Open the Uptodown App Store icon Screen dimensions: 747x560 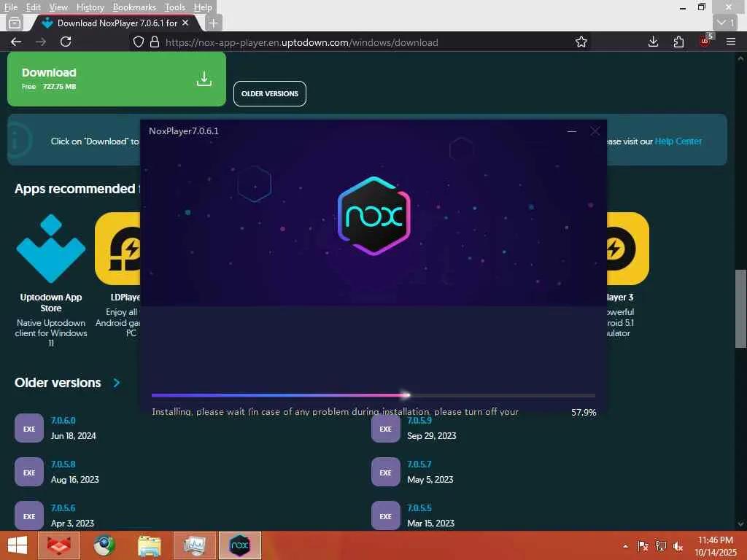click(x=51, y=249)
